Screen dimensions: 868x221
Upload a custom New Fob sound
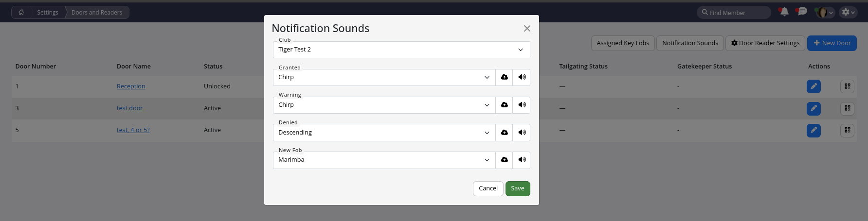click(504, 160)
